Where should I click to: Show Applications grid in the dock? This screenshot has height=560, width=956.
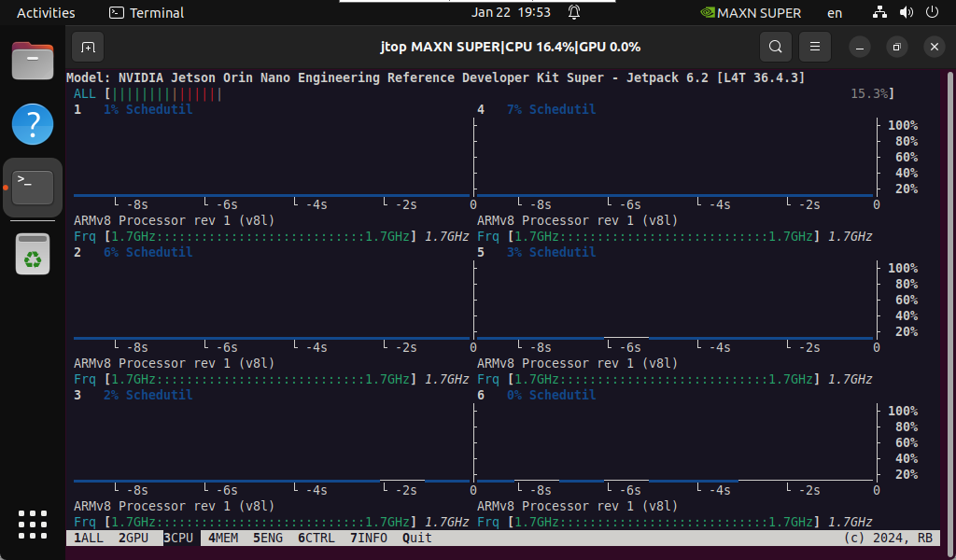point(33,525)
